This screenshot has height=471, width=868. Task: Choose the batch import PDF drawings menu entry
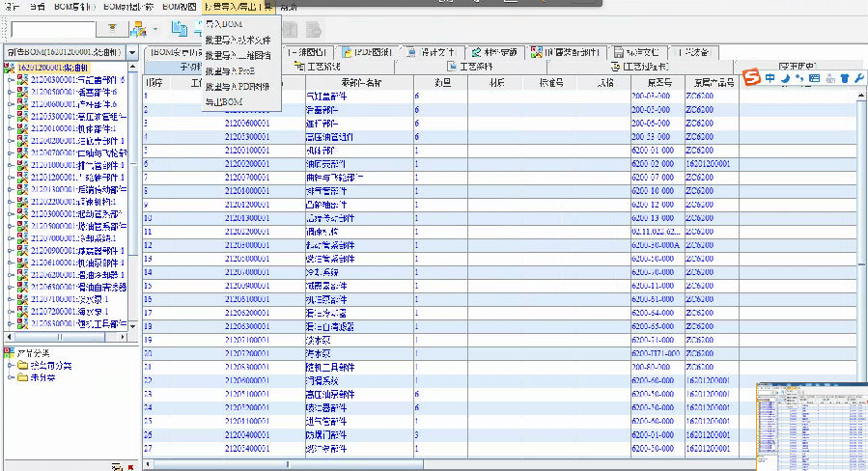(x=241, y=87)
